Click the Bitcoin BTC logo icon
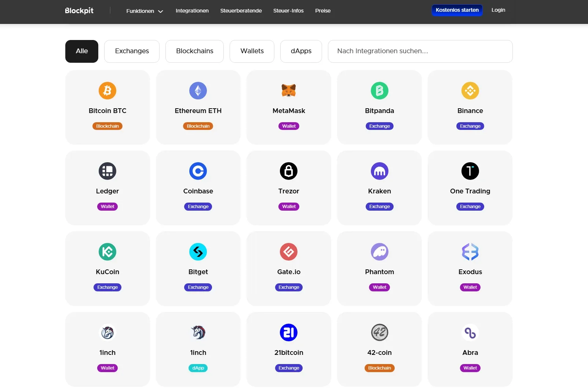The width and height of the screenshot is (588, 389). [x=107, y=91]
